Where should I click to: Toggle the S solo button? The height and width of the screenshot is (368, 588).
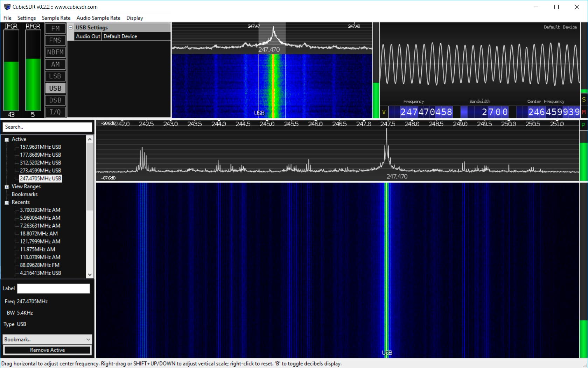pyautogui.click(x=584, y=100)
